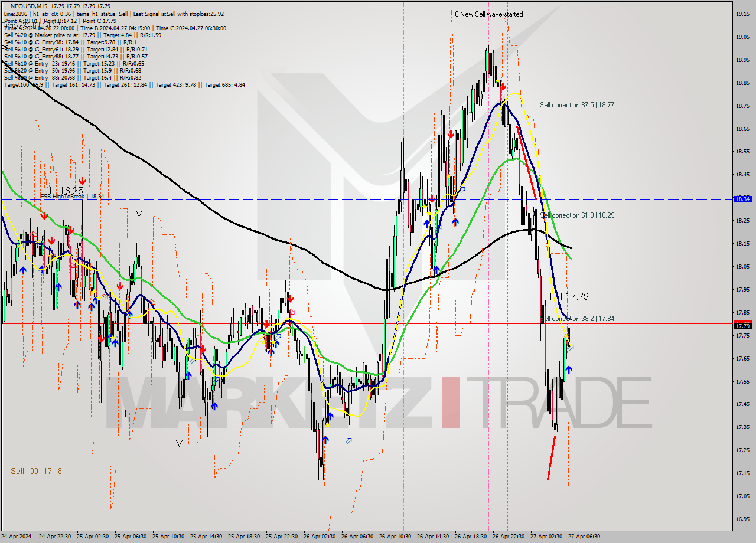
Task: Click the '26 Apr 02:30' time label
Action: [320, 537]
